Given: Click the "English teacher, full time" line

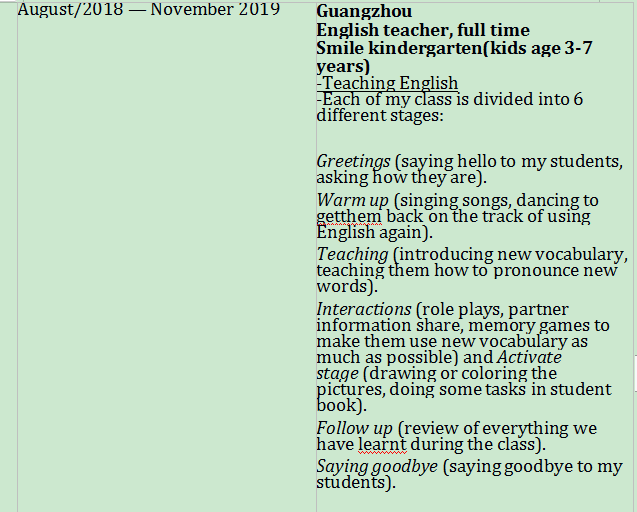Looking at the screenshot, I should click(x=422, y=31).
